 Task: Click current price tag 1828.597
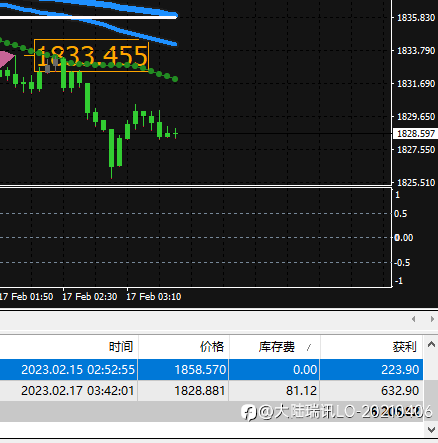tap(415, 133)
